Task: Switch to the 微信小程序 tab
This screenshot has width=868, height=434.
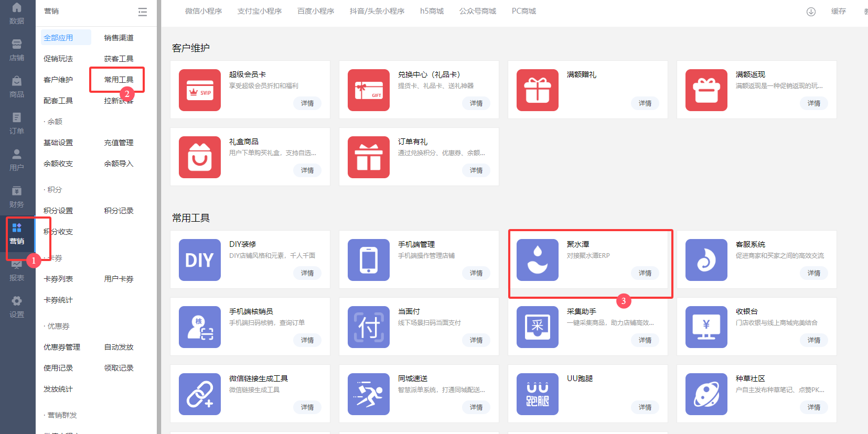Action: (x=203, y=11)
